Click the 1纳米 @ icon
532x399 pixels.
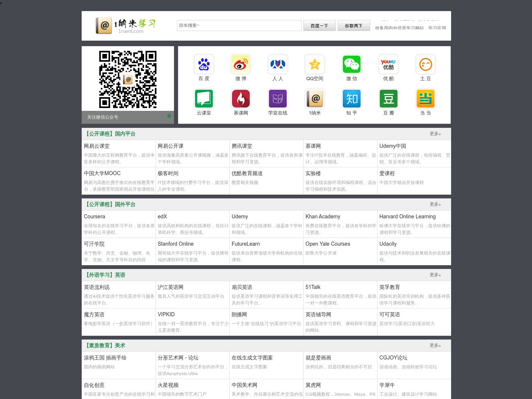coord(315,99)
